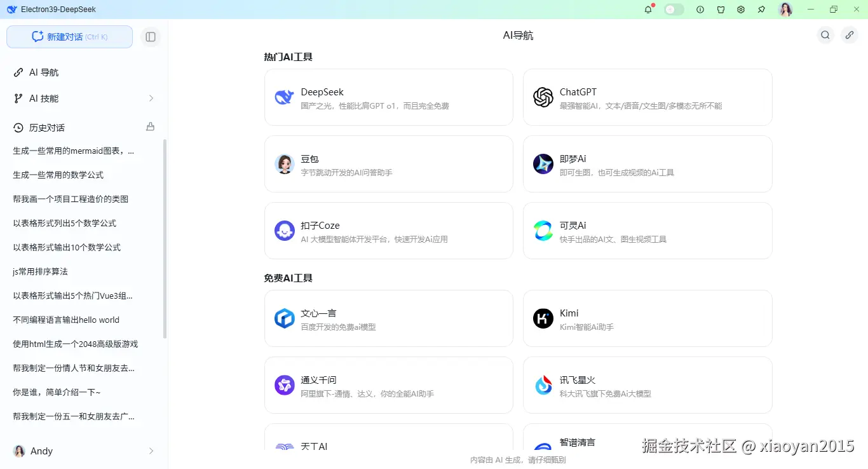Open the 文心一言 free AI tool
Screen dimensions: 868x469
[388, 318]
